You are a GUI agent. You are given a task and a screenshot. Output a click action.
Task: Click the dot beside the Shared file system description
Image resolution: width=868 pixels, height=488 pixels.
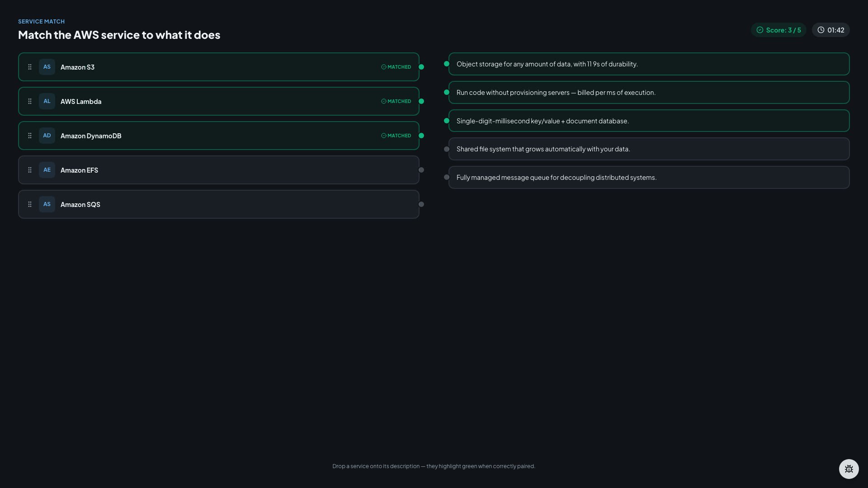click(447, 149)
